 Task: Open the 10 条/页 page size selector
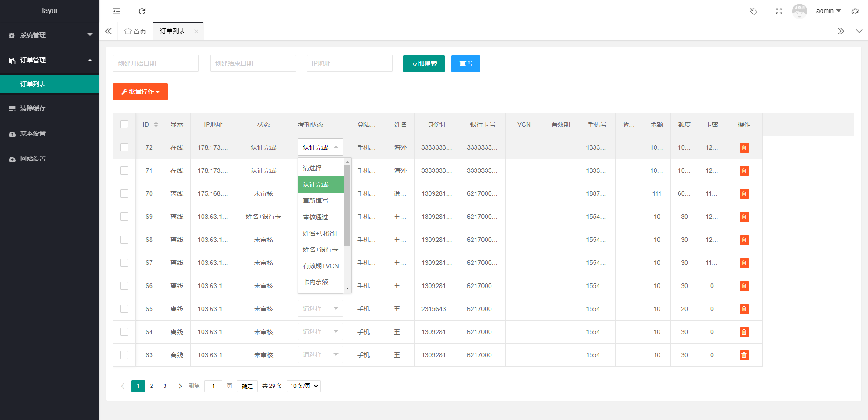303,386
